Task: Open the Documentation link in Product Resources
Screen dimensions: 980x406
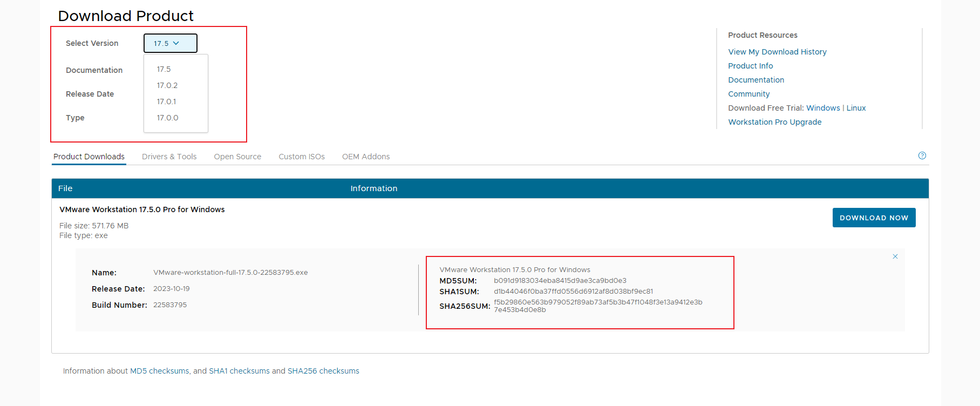Action: [756, 80]
